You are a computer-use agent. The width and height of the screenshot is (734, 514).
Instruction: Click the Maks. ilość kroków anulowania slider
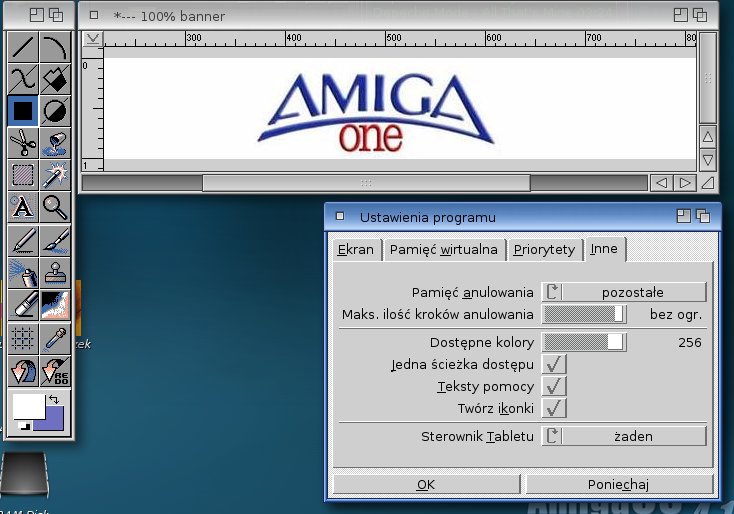(x=584, y=314)
